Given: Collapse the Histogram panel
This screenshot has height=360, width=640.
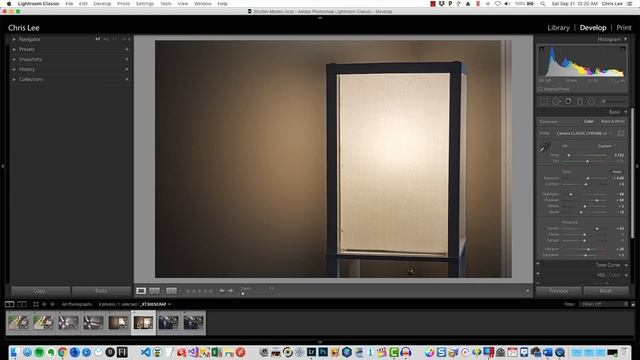Looking at the screenshot, I should [x=625, y=40].
